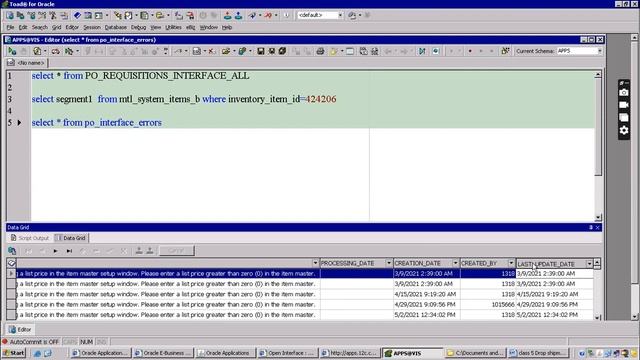Click creation date cell 5/2/2021 12:34:02 PM
The width and height of the screenshot is (640, 360).
(x=427, y=315)
